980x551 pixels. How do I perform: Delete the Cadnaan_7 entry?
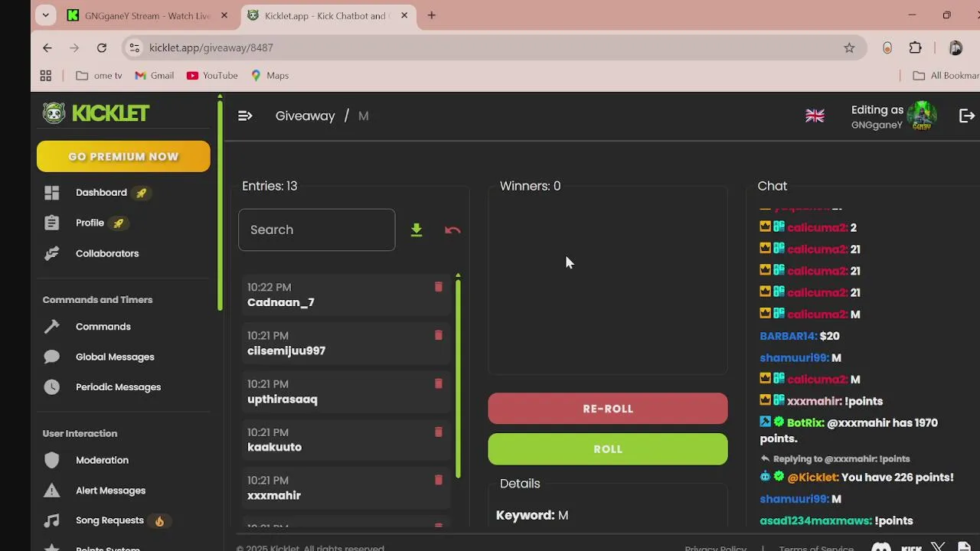click(439, 287)
